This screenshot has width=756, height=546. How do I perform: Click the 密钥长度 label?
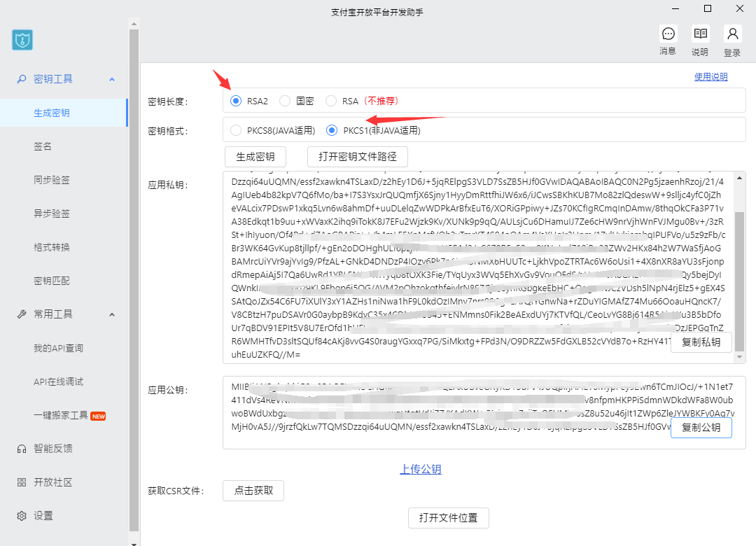pyautogui.click(x=168, y=101)
